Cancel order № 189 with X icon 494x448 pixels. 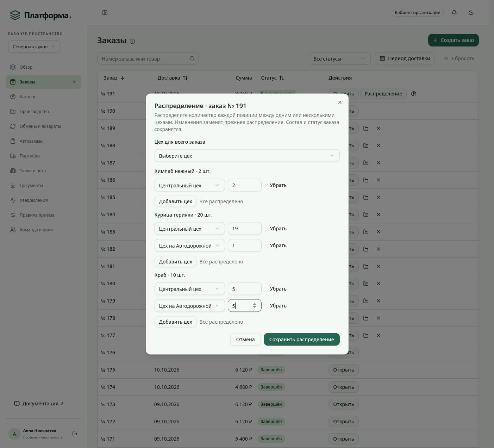[379, 128]
